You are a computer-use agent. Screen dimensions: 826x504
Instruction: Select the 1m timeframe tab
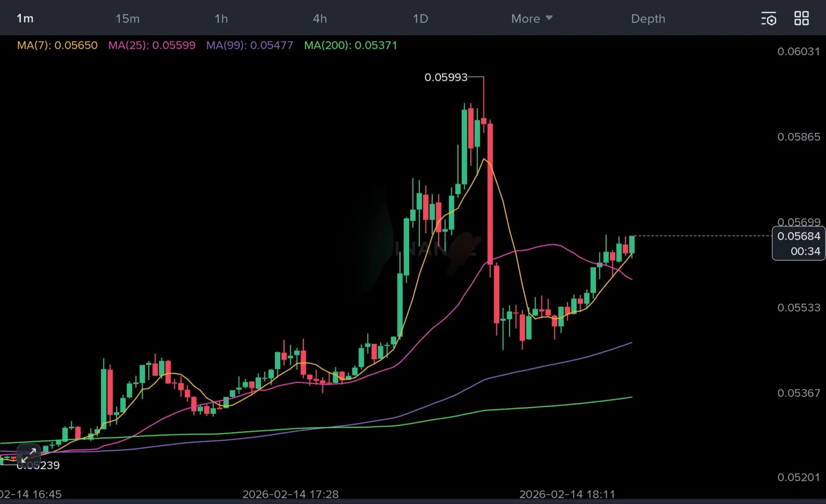click(25, 19)
